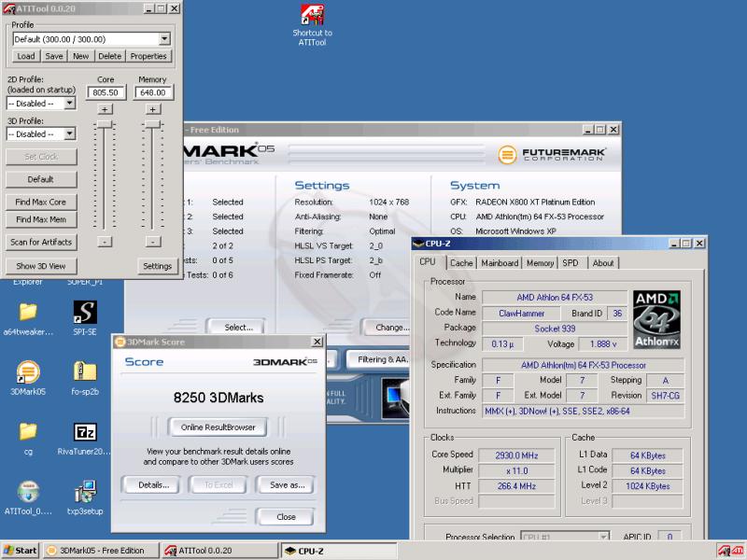Click the plus button above the Memory slider
Viewport: 747px width, 560px height.
pos(152,109)
